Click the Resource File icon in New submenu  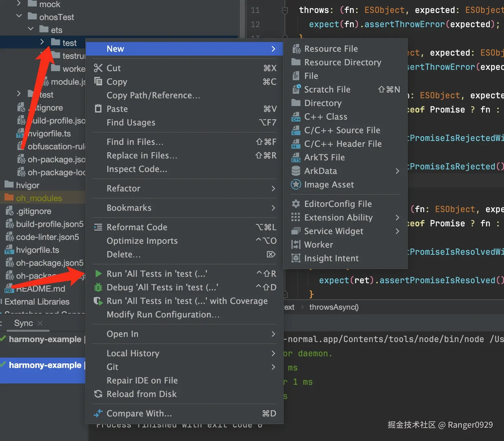tap(296, 49)
